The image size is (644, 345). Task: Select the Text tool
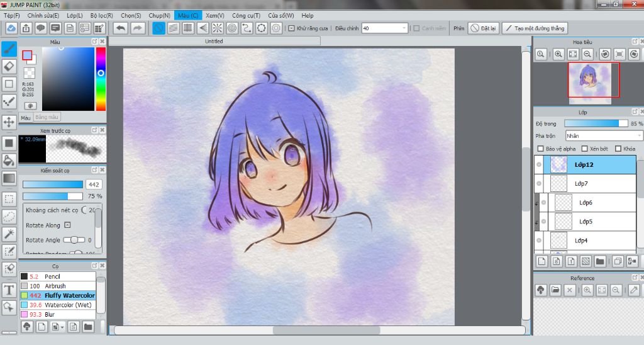[x=9, y=290]
